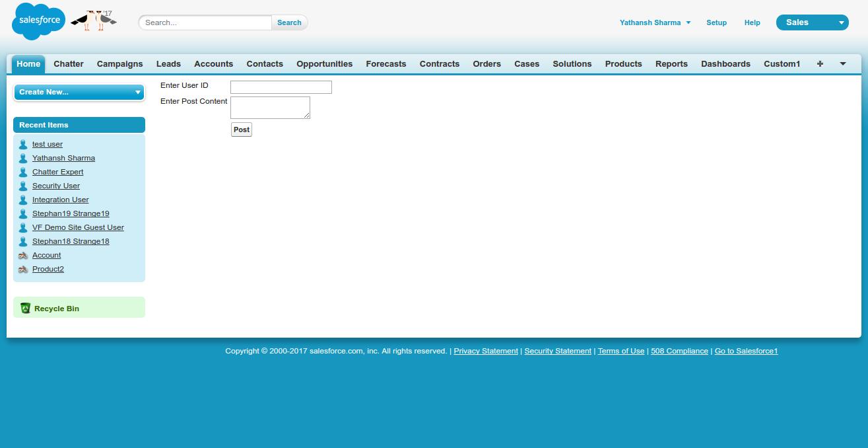The width and height of the screenshot is (868, 448).
Task: Open the Integration User link
Action: (61, 200)
